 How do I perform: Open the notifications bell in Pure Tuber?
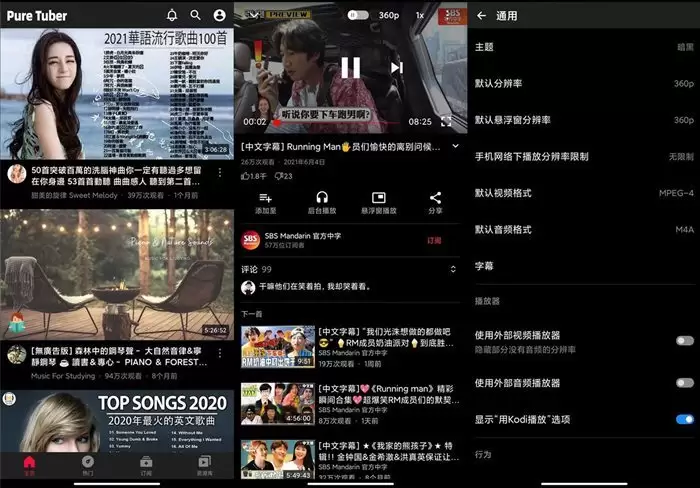pyautogui.click(x=172, y=15)
